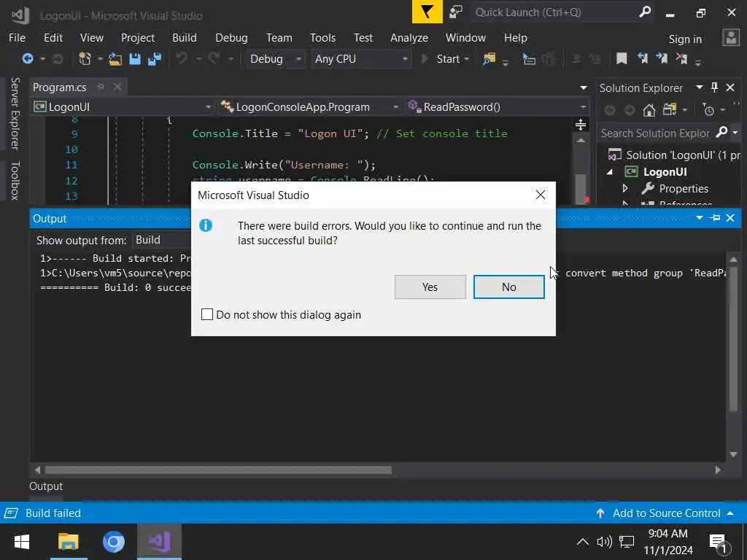747x560 pixels.
Task: Click the editor split window handle icon
Action: [581, 125]
